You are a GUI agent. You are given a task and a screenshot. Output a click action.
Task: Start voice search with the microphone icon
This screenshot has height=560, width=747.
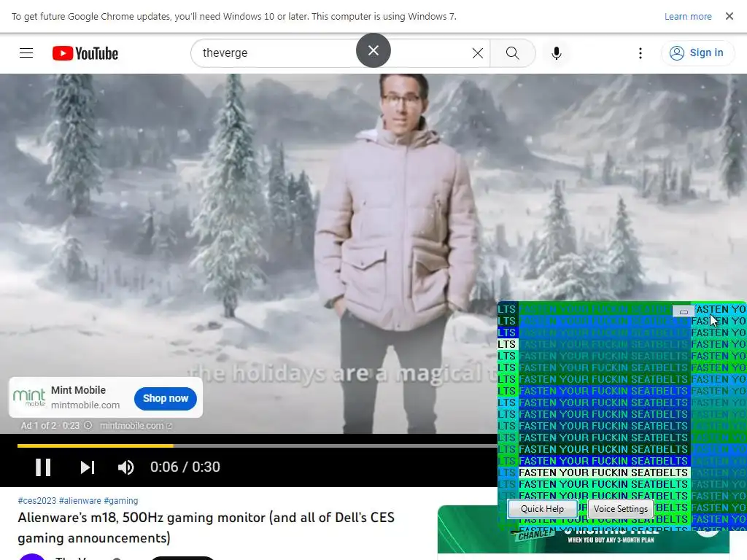(x=556, y=52)
